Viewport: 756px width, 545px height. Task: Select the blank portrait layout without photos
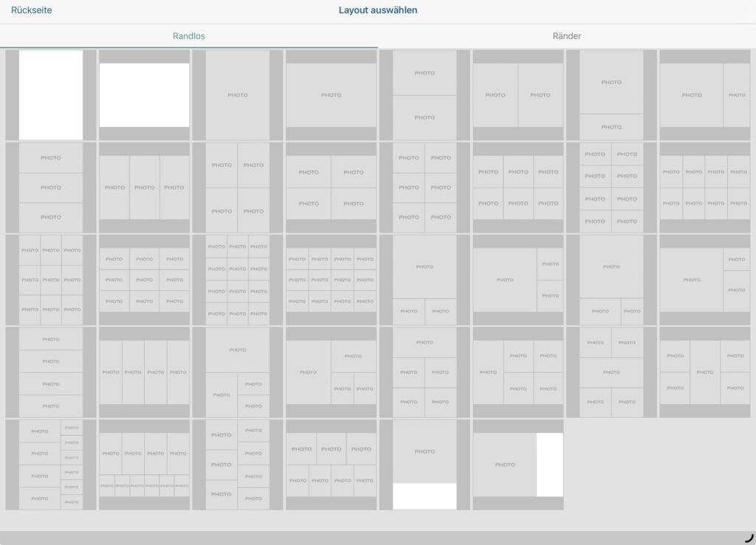(x=50, y=95)
